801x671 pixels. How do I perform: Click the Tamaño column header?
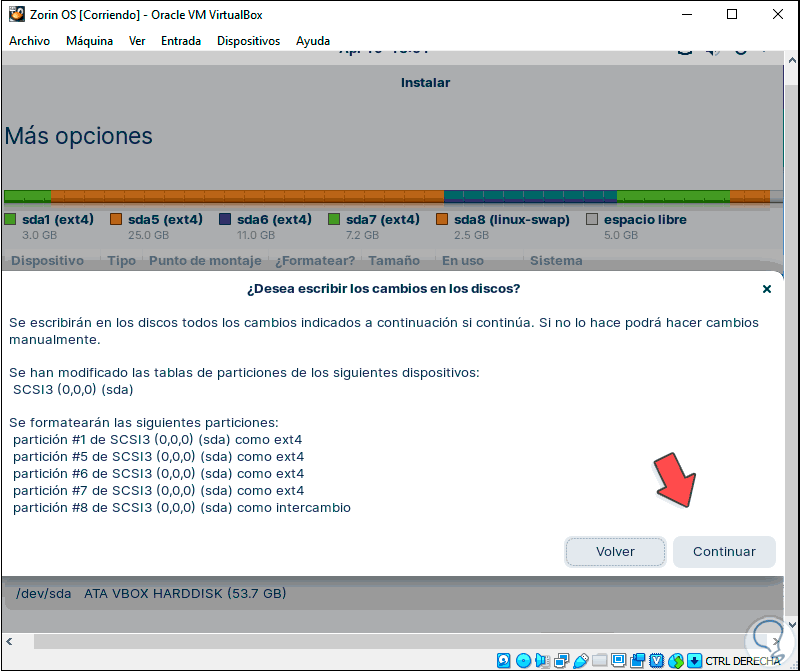coord(394,260)
